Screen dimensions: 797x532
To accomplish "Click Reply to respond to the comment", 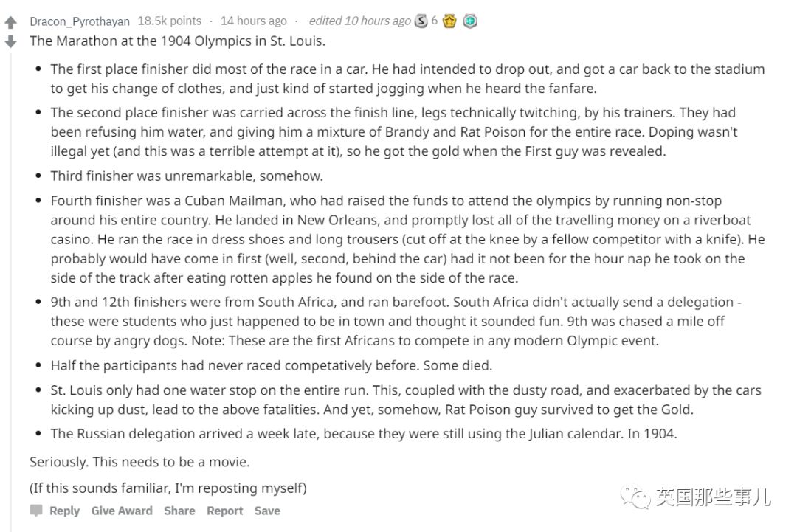I will 65,510.
